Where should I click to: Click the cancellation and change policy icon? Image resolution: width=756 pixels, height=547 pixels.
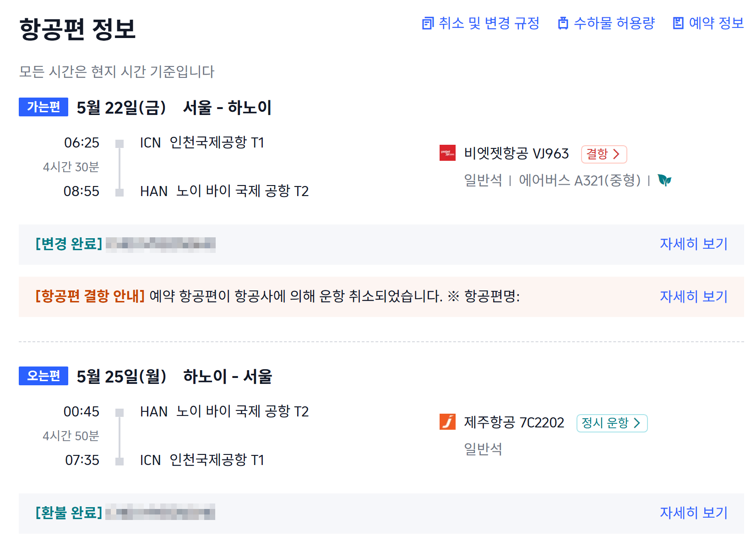click(427, 23)
